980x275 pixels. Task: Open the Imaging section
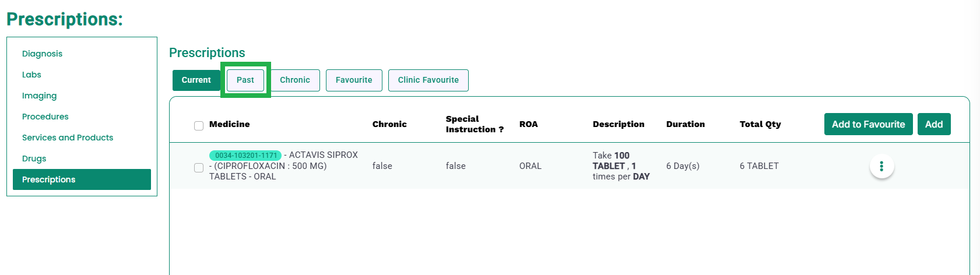(39, 96)
